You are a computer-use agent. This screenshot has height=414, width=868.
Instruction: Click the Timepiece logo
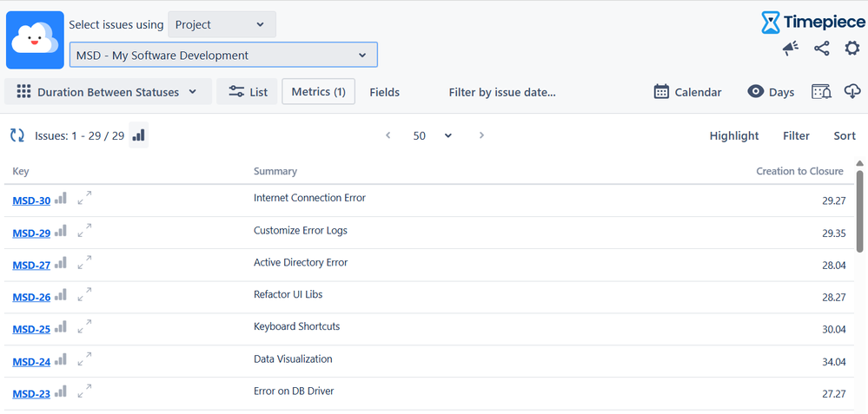812,22
